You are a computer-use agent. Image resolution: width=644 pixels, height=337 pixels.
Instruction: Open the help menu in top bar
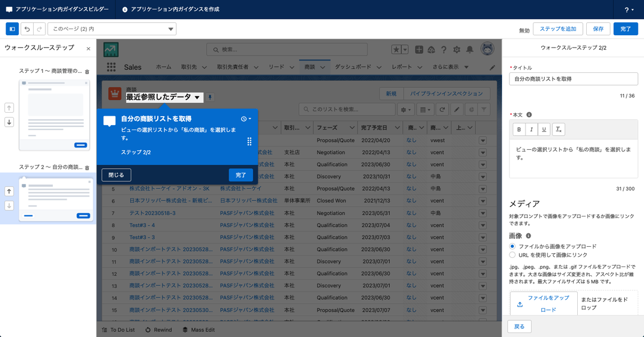pos(628,10)
